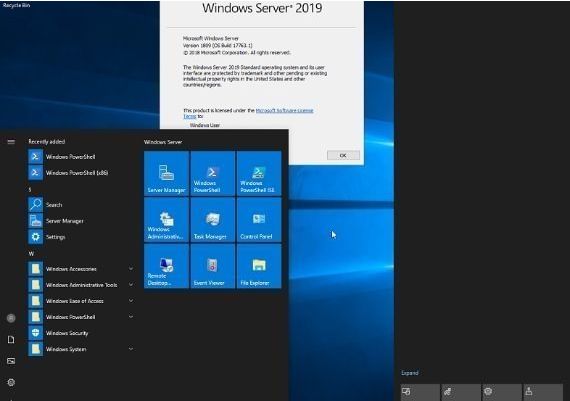Click the 'Recently added' heading
This screenshot has height=401, width=570.
coord(47,142)
